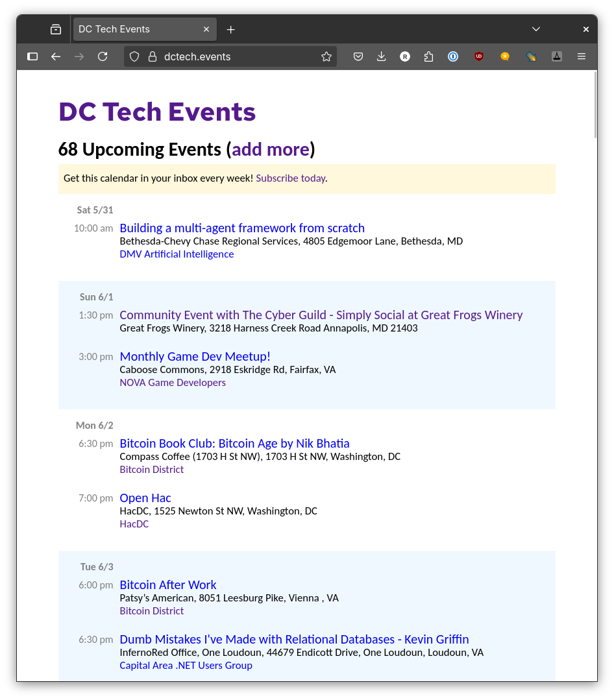The width and height of the screenshot is (614, 700).
Task: Select the '1:30 pm' time label
Action: point(95,316)
